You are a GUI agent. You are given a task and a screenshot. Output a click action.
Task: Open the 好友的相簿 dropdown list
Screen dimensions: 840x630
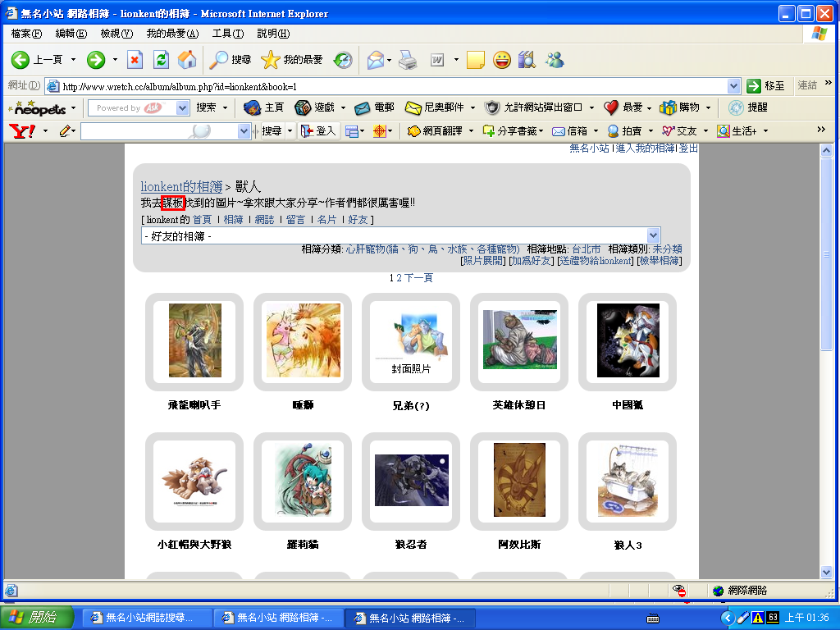click(653, 235)
